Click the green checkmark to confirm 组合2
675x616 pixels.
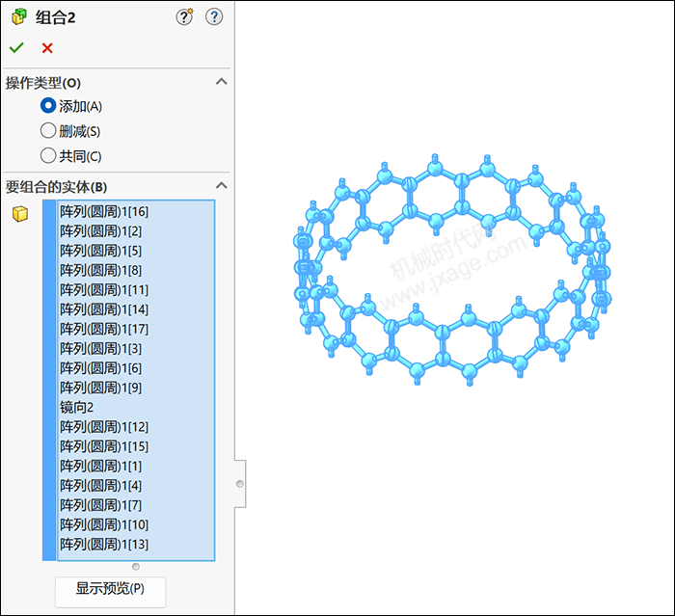point(16,47)
